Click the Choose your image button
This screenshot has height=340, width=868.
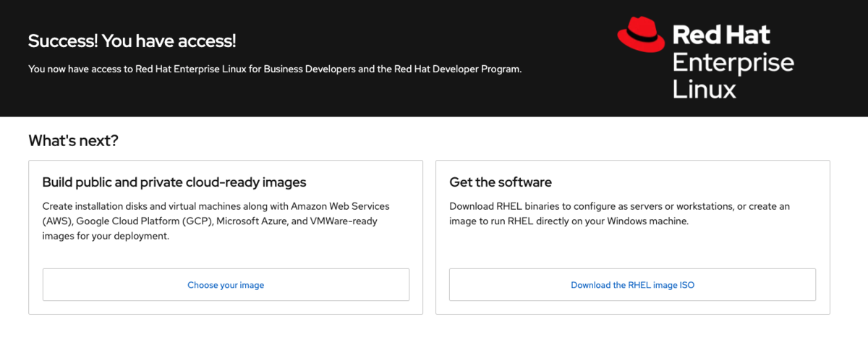point(226,285)
